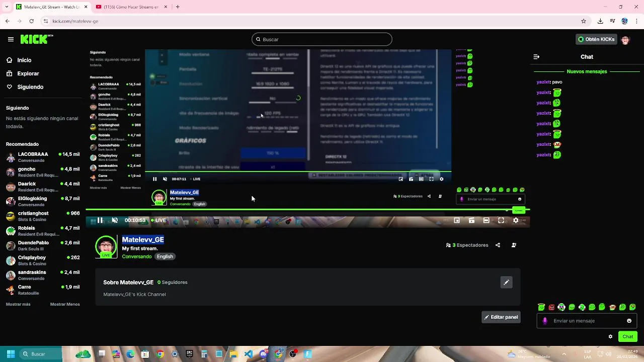Open Daarick channel in sidebar
Screen dimensions: 644x362
pyautogui.click(x=43, y=187)
